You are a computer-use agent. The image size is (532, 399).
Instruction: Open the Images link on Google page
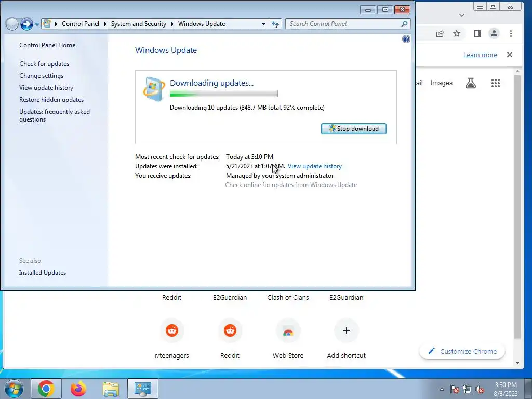(441, 83)
